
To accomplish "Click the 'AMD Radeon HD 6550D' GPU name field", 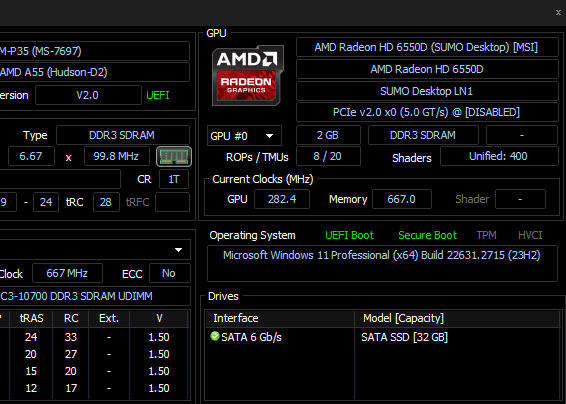I will point(427,69).
